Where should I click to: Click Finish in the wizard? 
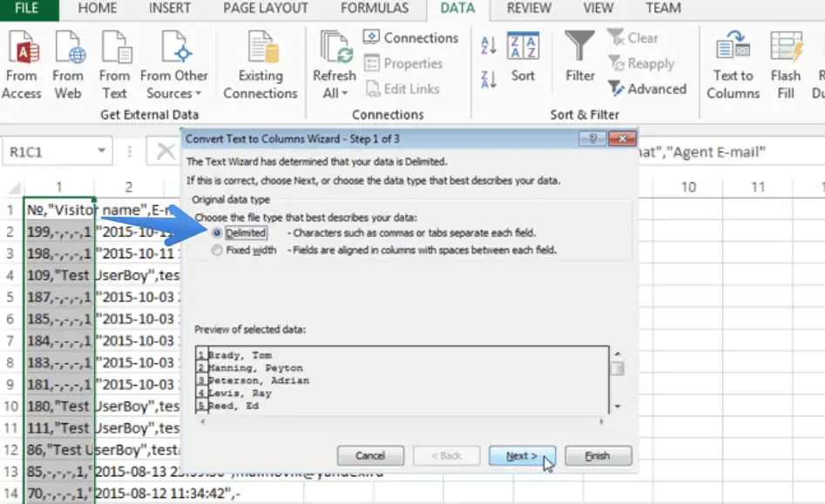coord(598,455)
